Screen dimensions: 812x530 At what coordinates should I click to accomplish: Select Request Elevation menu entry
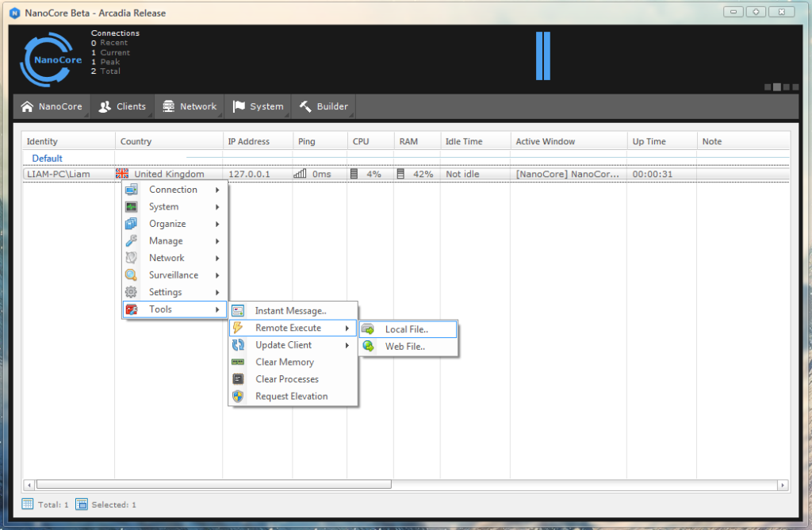coord(293,397)
